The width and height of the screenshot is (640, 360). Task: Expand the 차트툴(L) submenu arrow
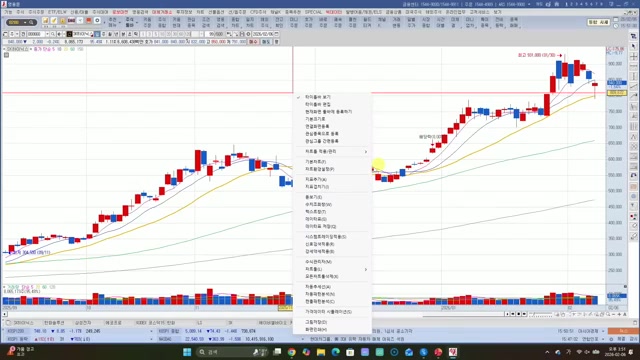pyautogui.click(x=366, y=269)
